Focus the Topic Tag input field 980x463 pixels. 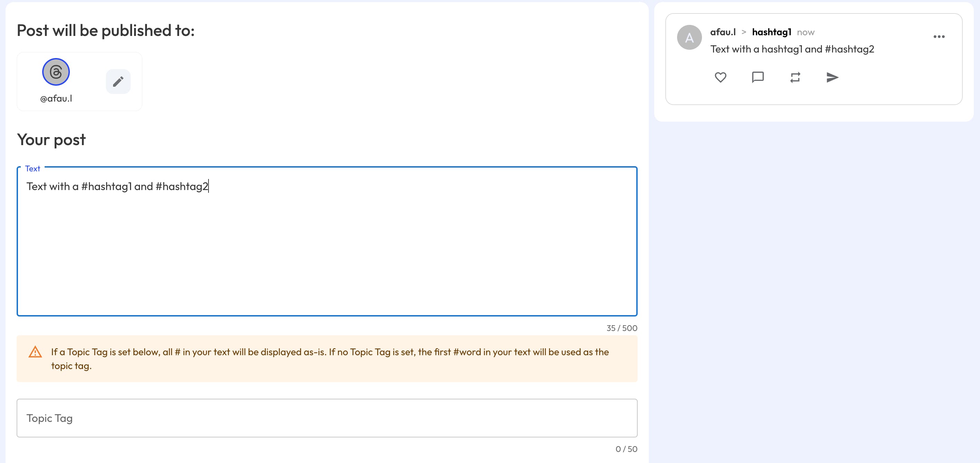click(x=326, y=418)
